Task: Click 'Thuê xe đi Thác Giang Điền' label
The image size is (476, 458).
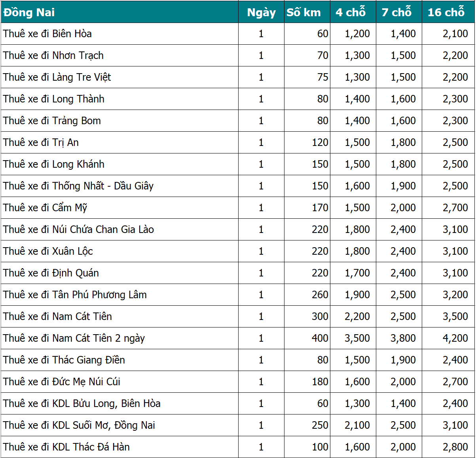Action: [x=64, y=360]
